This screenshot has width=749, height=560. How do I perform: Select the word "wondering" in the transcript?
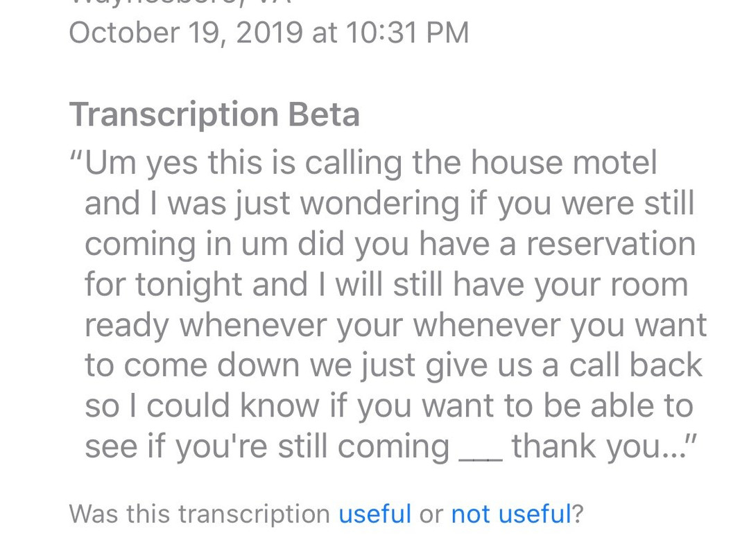click(379, 204)
